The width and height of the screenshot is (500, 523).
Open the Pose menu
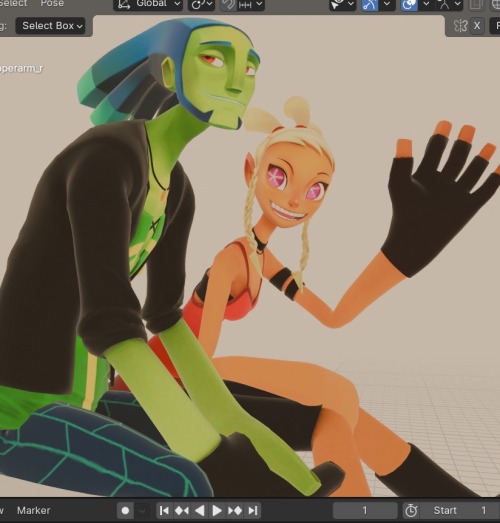tap(52, 3)
